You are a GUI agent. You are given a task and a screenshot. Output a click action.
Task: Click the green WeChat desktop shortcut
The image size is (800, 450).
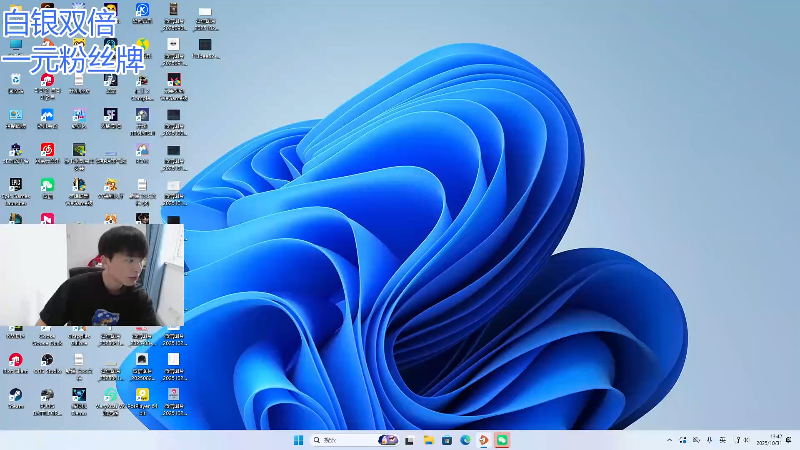(x=47, y=185)
